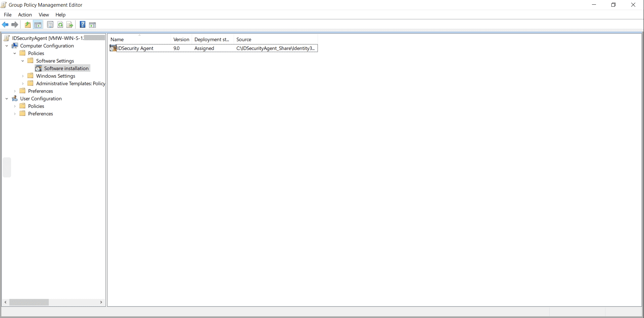Open the Help menu
This screenshot has height=318, width=644.
coord(60,15)
